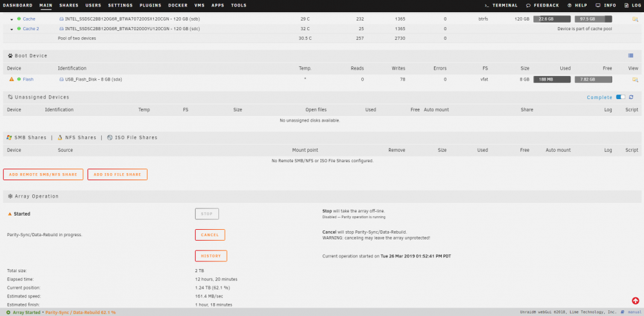Go to the Dashboard page
This screenshot has height=316, width=644.
17,5
